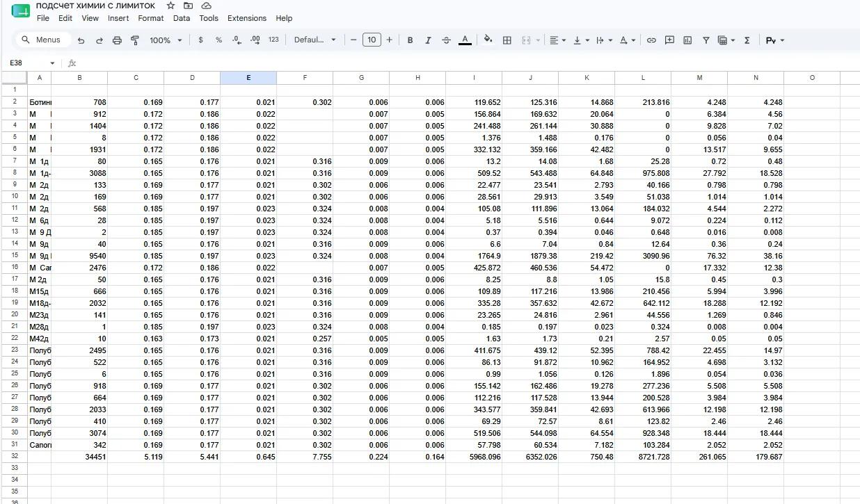The height and width of the screenshot is (504, 860).
Task: Select cell with total 34451
Action: tap(79, 457)
